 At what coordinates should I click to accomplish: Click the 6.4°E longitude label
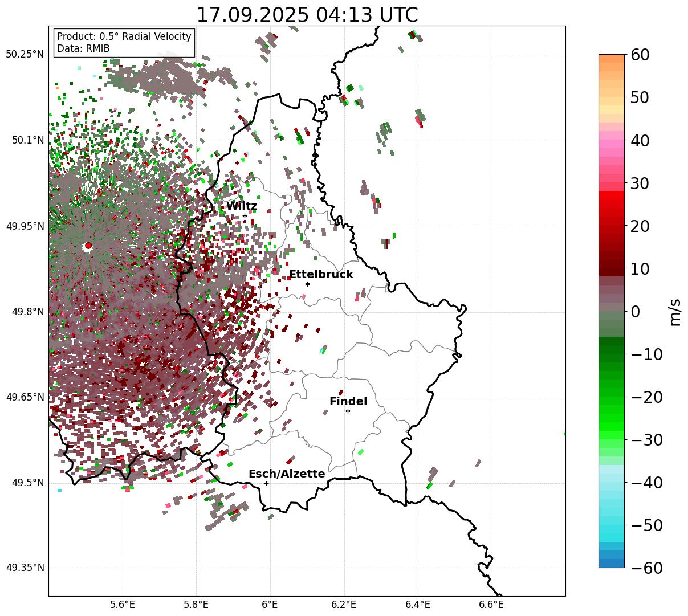[x=418, y=605]
